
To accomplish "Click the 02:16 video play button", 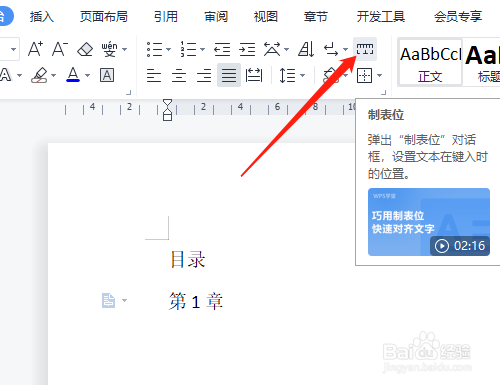I will click(442, 246).
